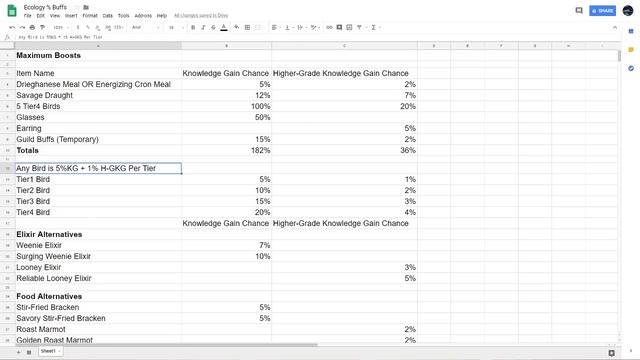Viewport: 640px width, 360px height.
Task: Redo the last action
Action: point(22,27)
